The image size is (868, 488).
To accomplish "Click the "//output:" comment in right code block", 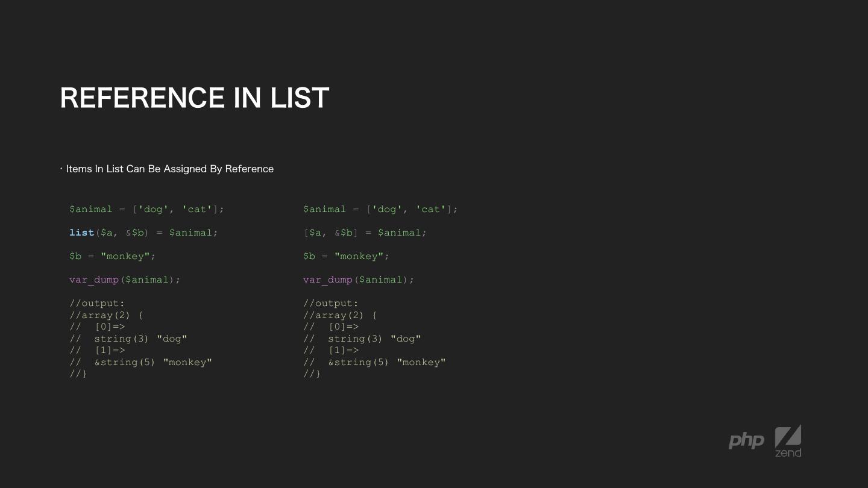I will click(x=331, y=303).
